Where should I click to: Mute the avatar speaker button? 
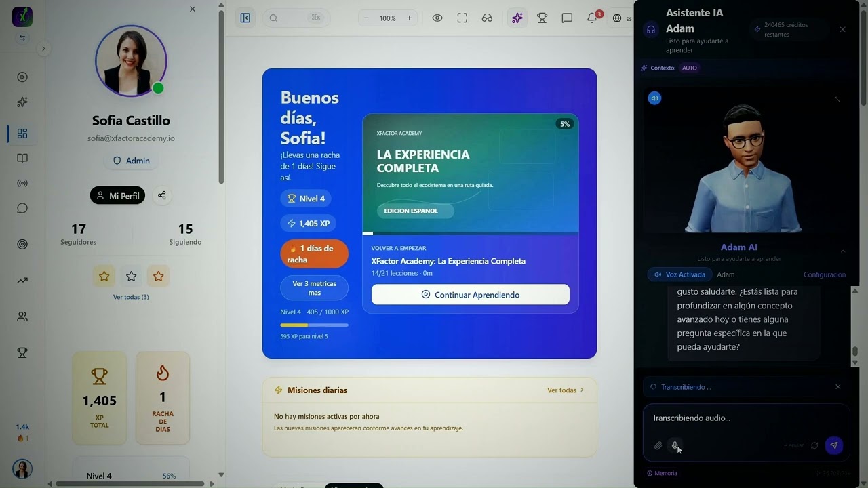tap(654, 98)
